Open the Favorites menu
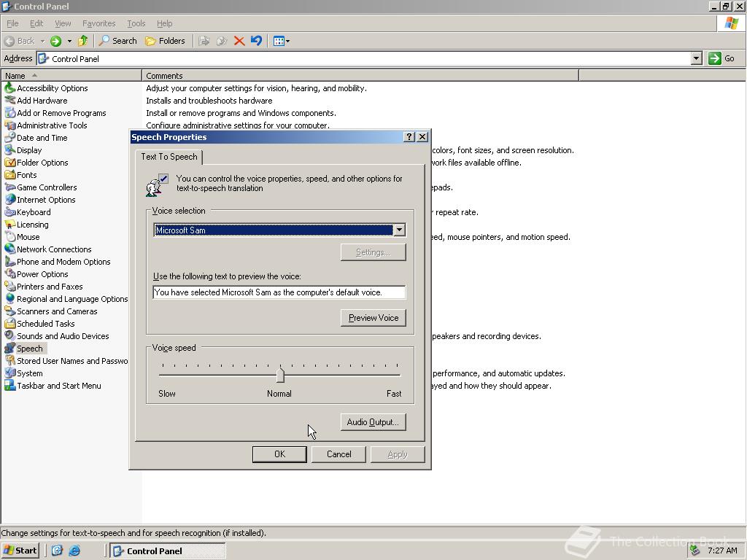This screenshot has height=560, width=747. (98, 23)
